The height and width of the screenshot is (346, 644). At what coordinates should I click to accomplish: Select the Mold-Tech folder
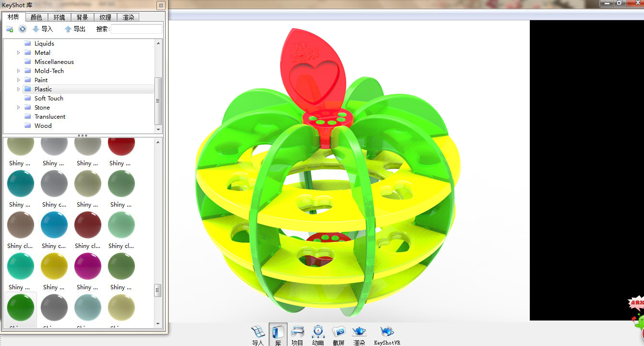49,71
